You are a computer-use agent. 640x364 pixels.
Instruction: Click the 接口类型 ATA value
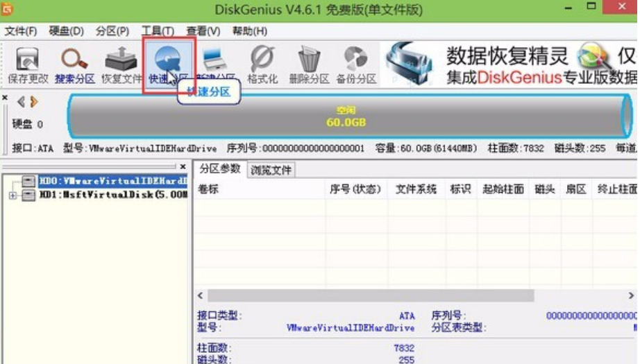click(x=407, y=316)
